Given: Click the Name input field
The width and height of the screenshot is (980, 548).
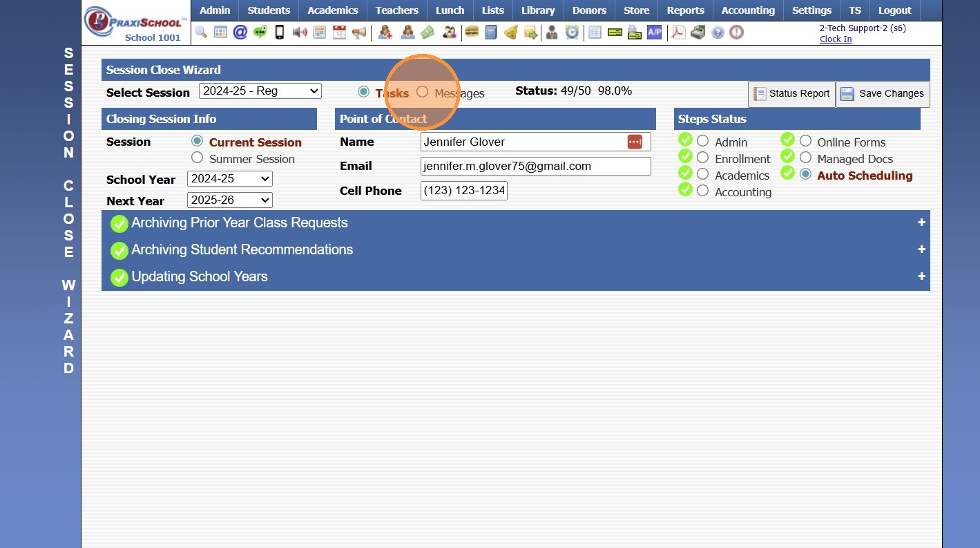Looking at the screenshot, I should [x=535, y=142].
